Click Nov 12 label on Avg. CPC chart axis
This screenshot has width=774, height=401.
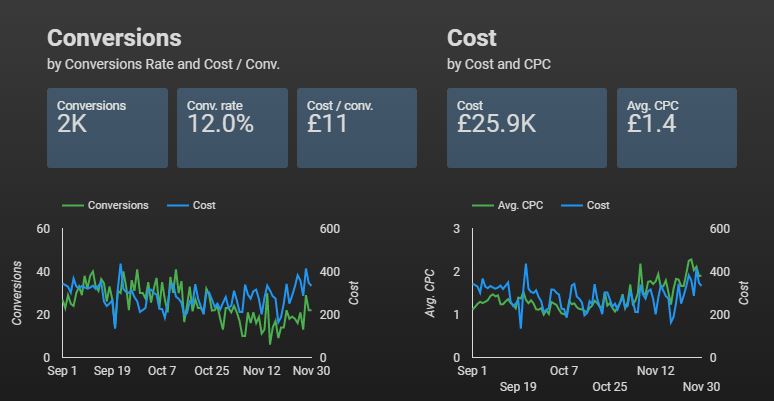(x=655, y=371)
